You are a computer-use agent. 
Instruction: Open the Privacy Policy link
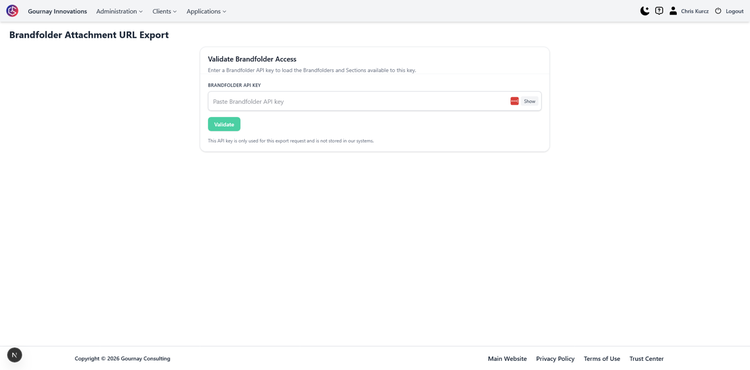pos(555,359)
